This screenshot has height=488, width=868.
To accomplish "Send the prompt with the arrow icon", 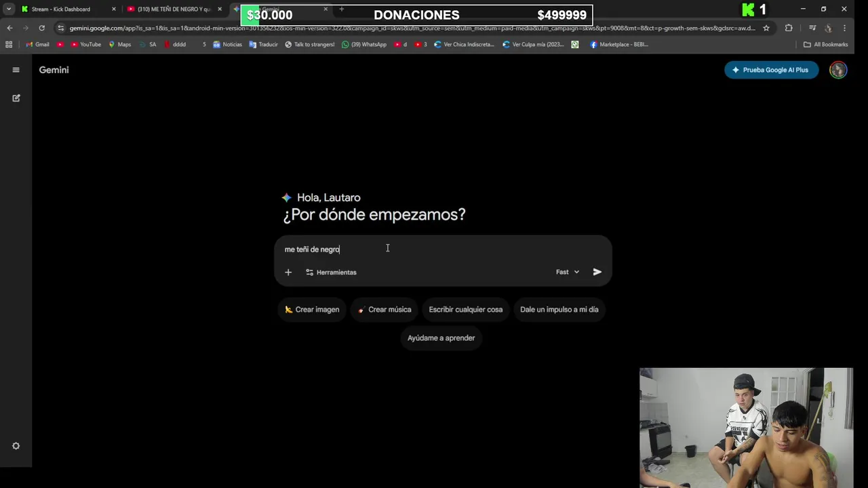I will pos(597,272).
